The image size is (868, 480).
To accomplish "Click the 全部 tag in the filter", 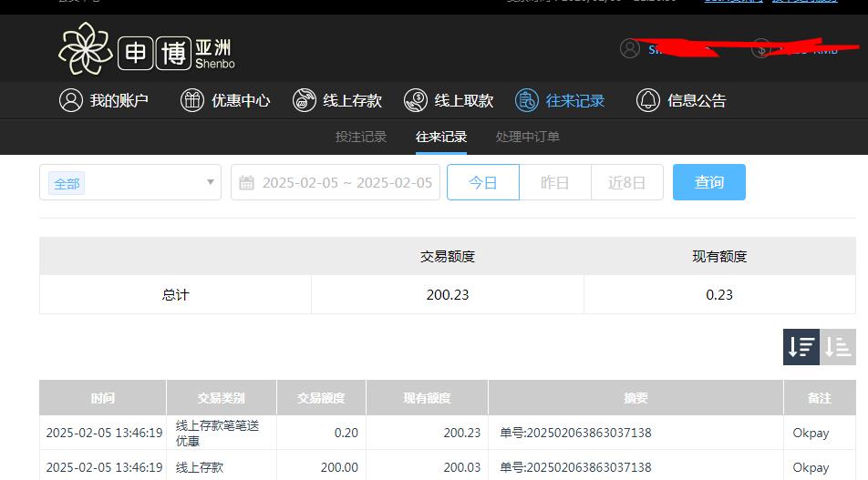I will [x=67, y=183].
